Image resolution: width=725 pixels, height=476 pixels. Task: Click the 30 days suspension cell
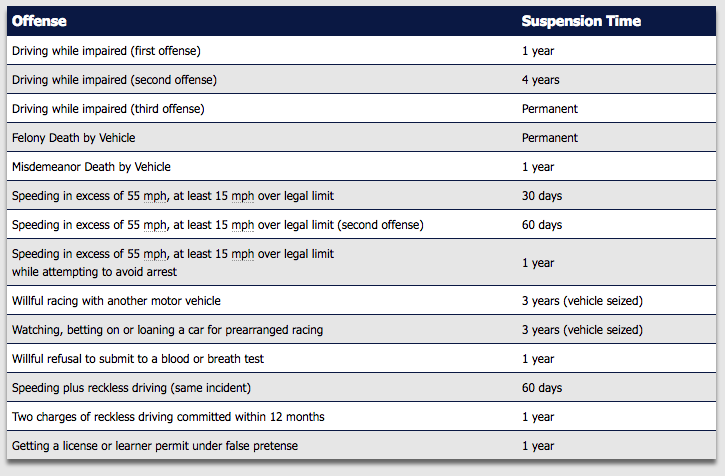(542, 196)
